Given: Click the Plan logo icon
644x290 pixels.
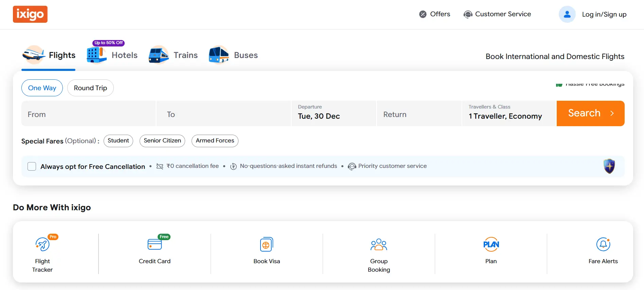Looking at the screenshot, I should tap(491, 244).
